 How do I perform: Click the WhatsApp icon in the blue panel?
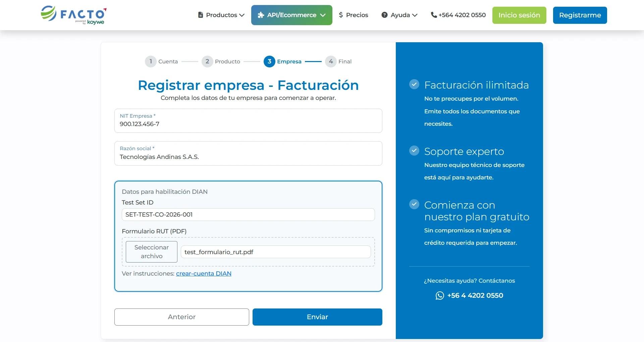click(440, 295)
